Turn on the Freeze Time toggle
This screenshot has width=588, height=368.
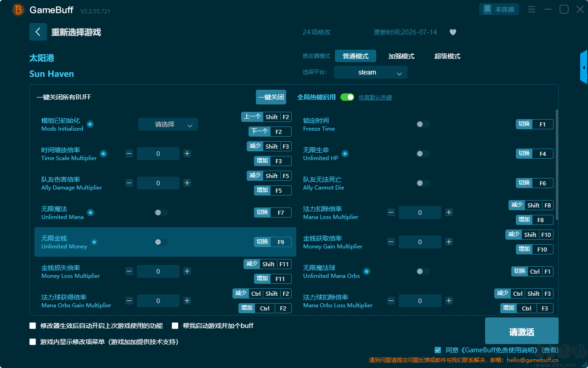pyautogui.click(x=423, y=124)
